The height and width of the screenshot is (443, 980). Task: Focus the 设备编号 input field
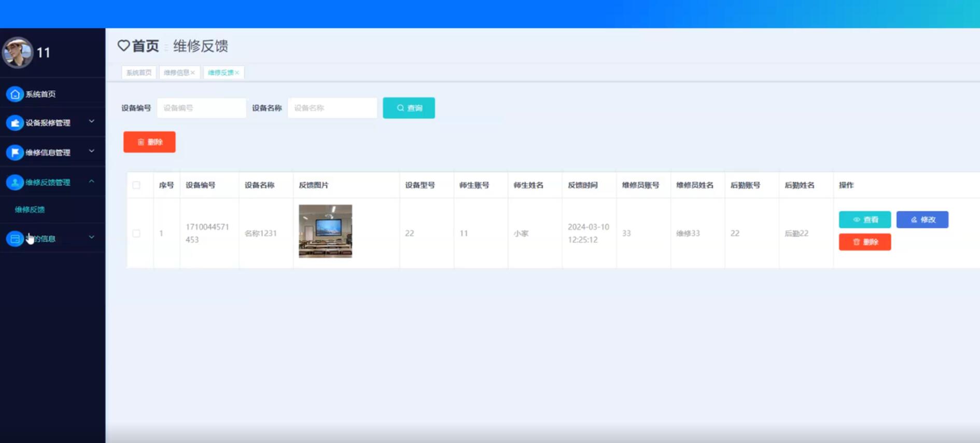(202, 108)
